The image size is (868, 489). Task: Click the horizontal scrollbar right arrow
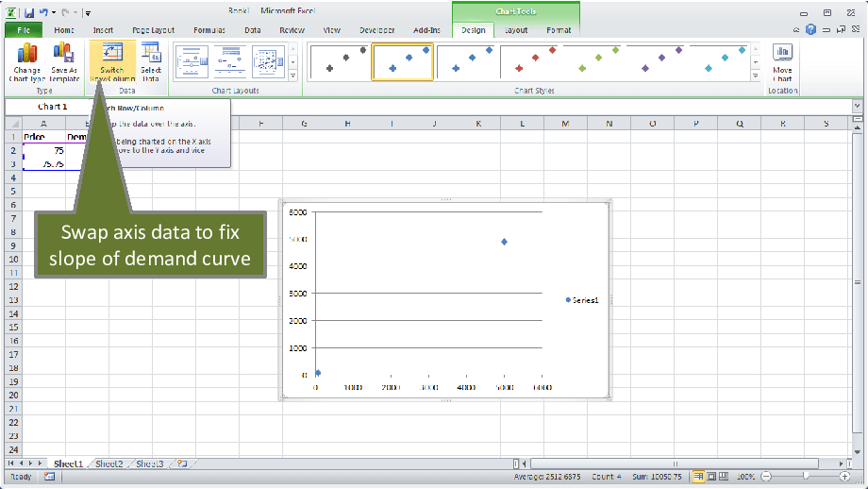point(841,464)
